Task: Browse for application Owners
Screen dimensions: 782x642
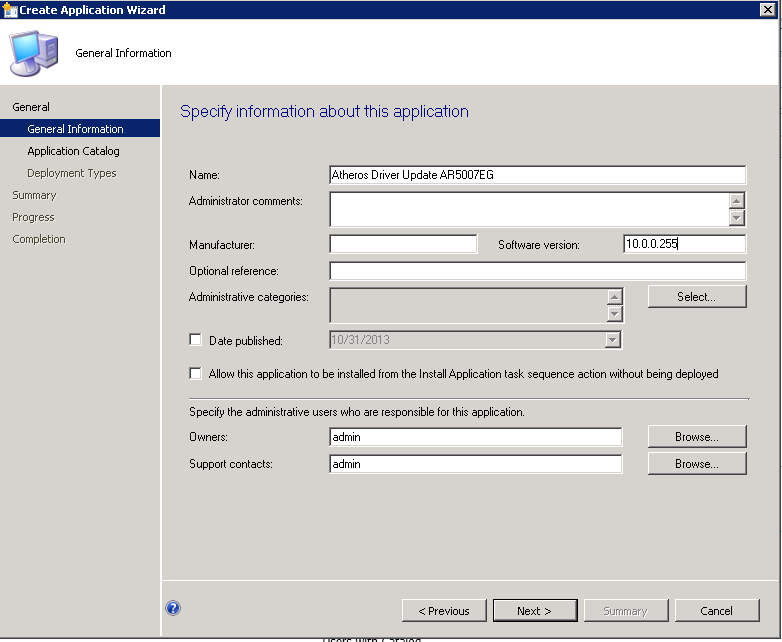Action: pyautogui.click(x=696, y=437)
